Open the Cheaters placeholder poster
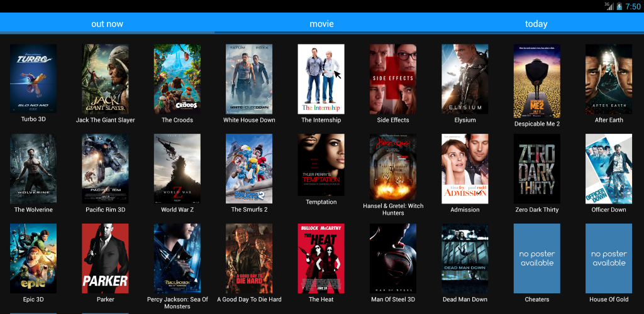This screenshot has width=644, height=314. [x=537, y=258]
